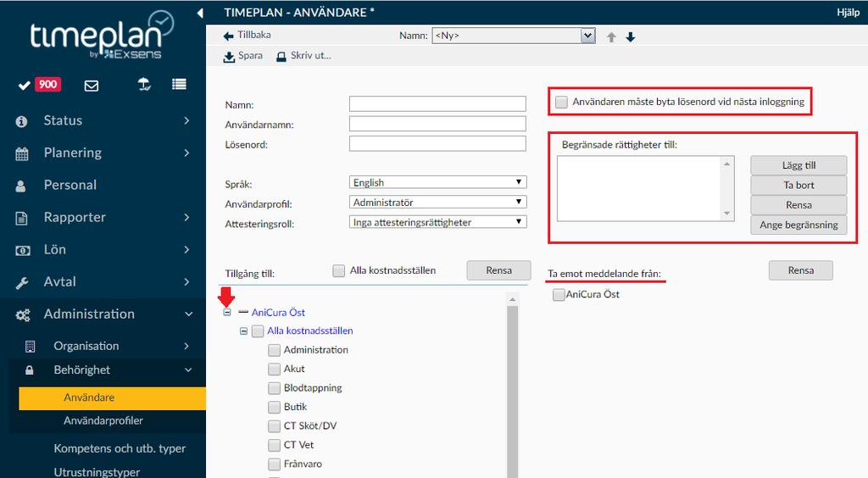Image resolution: width=868 pixels, height=478 pixels.
Task: Click the Lösenord text field
Action: tap(437, 144)
